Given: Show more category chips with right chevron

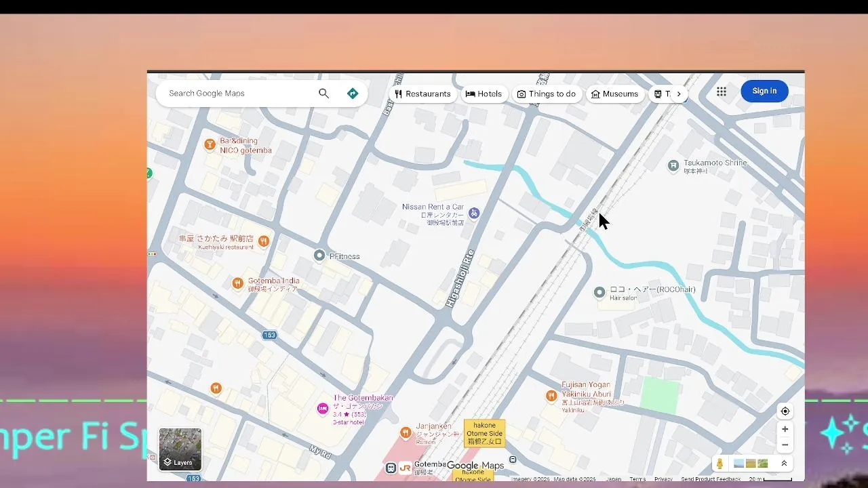Looking at the screenshot, I should [x=679, y=94].
